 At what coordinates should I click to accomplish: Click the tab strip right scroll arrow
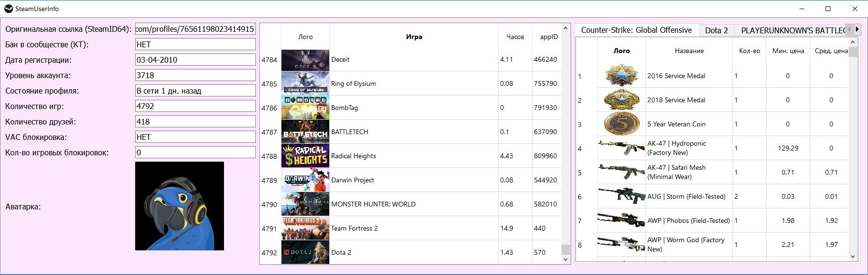[x=857, y=29]
